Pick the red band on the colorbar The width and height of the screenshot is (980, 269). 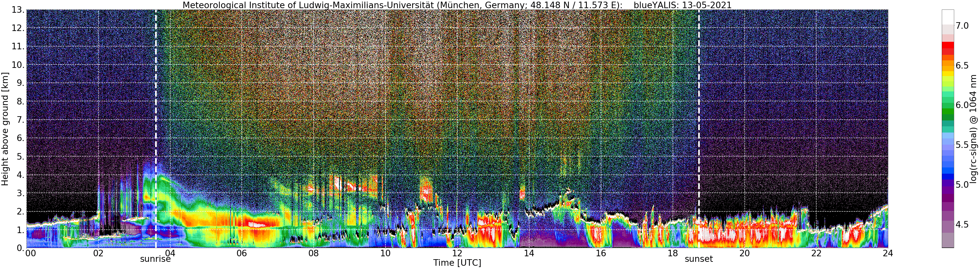tap(948, 48)
